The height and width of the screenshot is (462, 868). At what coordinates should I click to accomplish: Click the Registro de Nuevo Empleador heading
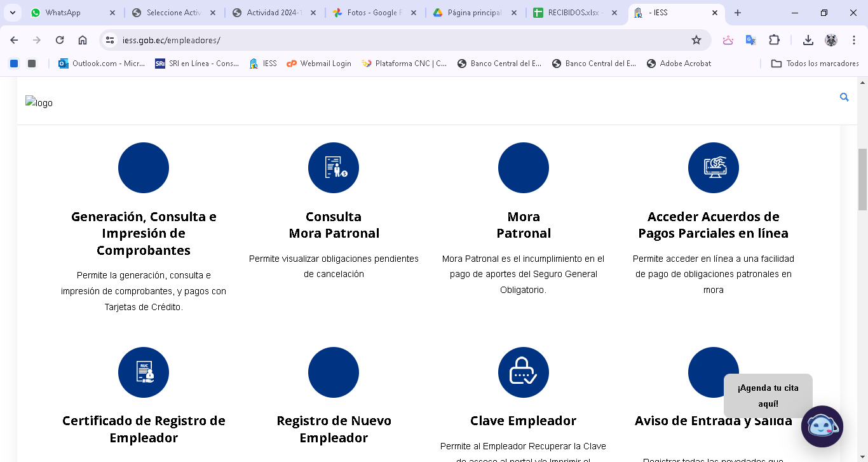(x=334, y=429)
